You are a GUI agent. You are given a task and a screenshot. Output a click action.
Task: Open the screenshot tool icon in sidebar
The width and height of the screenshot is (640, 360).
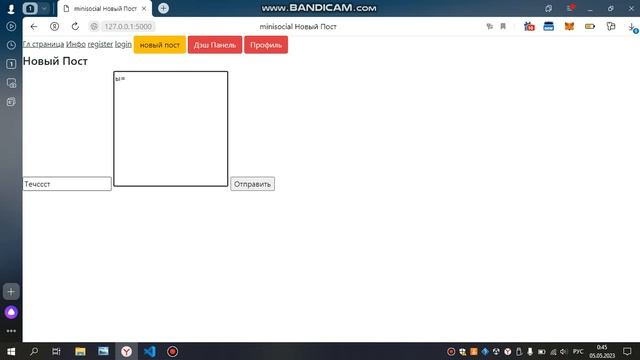pyautogui.click(x=11, y=83)
